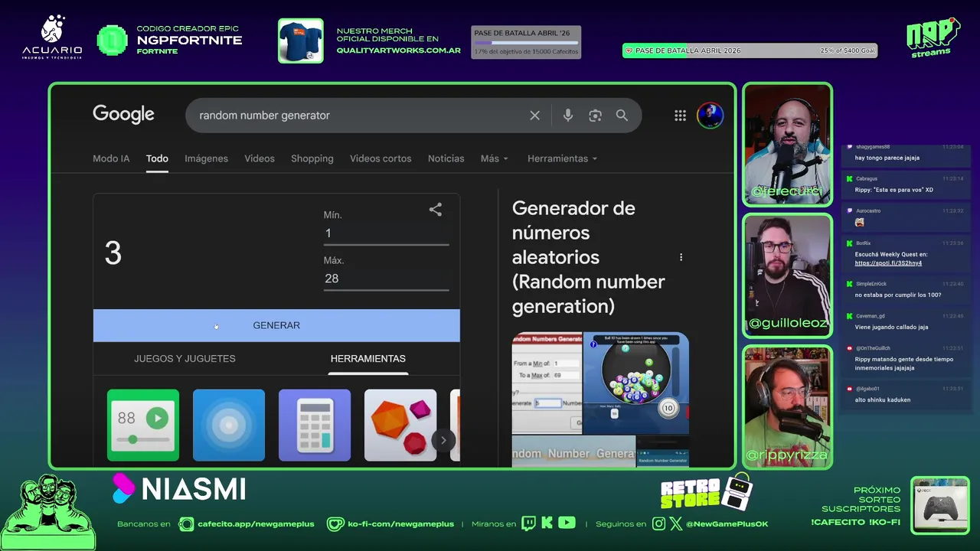Image resolution: width=980 pixels, height=551 pixels.
Task: Click the Twitch icon in the footer
Action: (528, 523)
